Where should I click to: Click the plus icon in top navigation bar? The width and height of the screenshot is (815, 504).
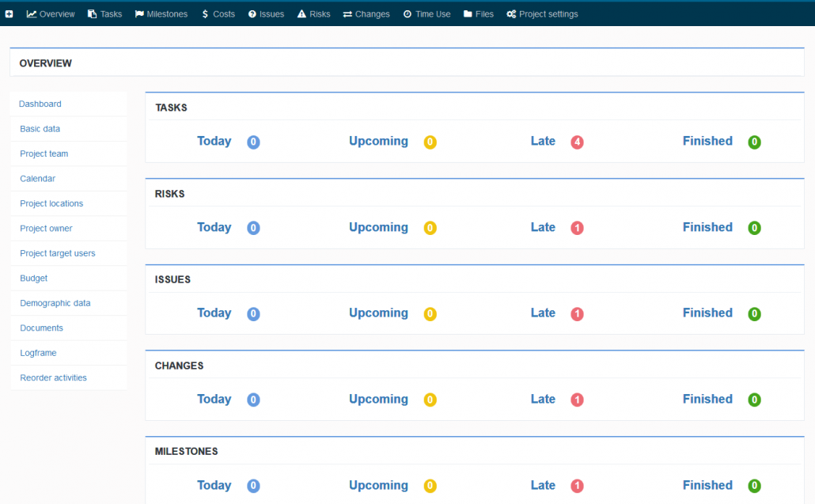click(9, 14)
